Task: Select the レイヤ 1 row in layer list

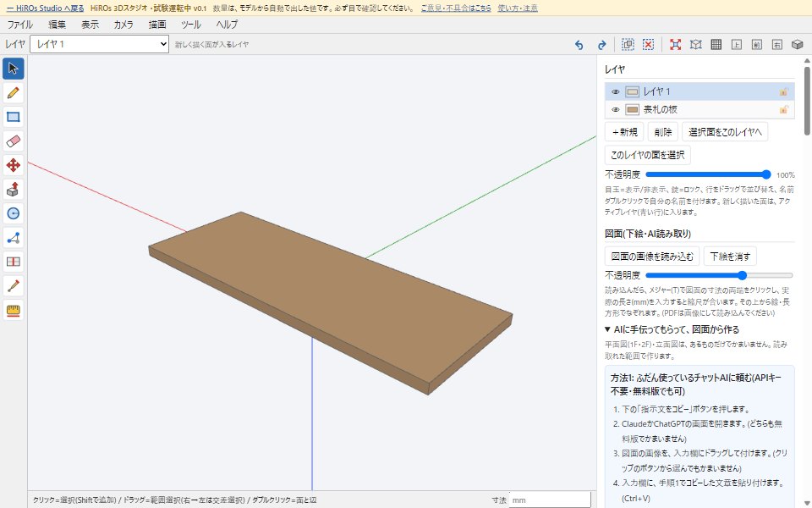Action: [x=700, y=91]
